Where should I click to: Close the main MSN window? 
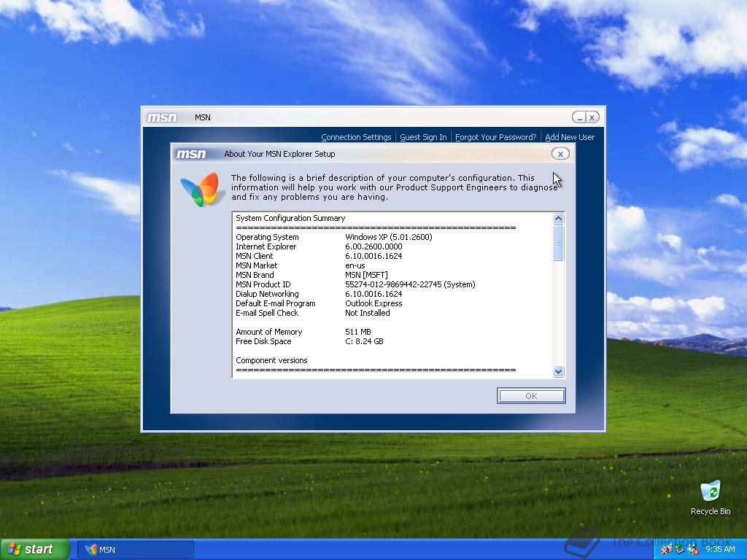[x=592, y=117]
